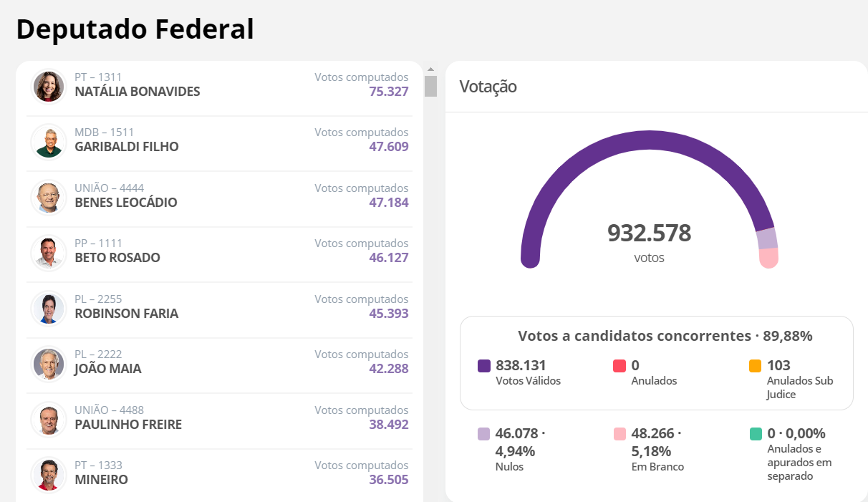The image size is (868, 502).
Task: Click the pink Em Branco legend swatch
Action: (x=620, y=434)
